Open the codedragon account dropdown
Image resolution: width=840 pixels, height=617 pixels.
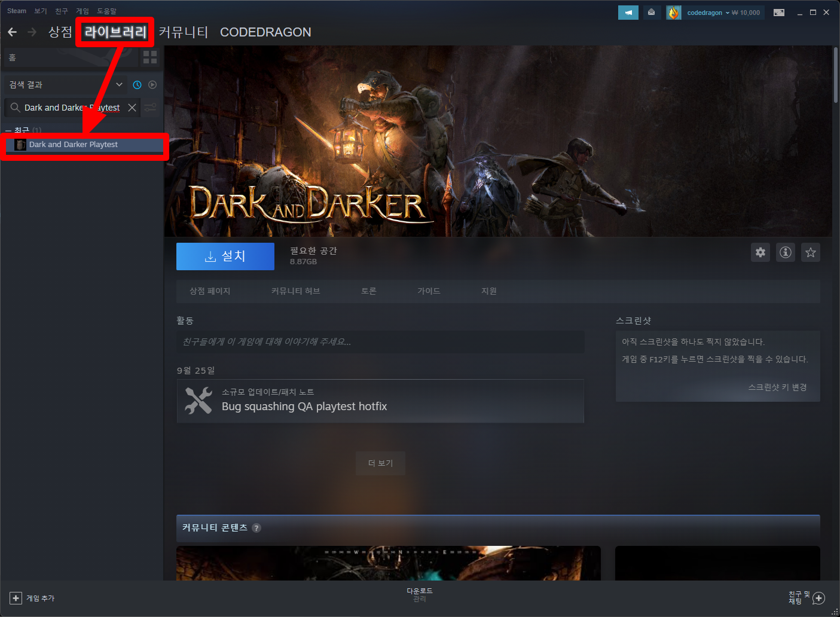pos(708,13)
